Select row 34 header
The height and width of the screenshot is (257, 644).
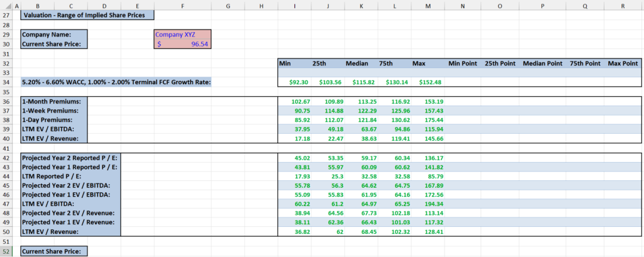6,82
